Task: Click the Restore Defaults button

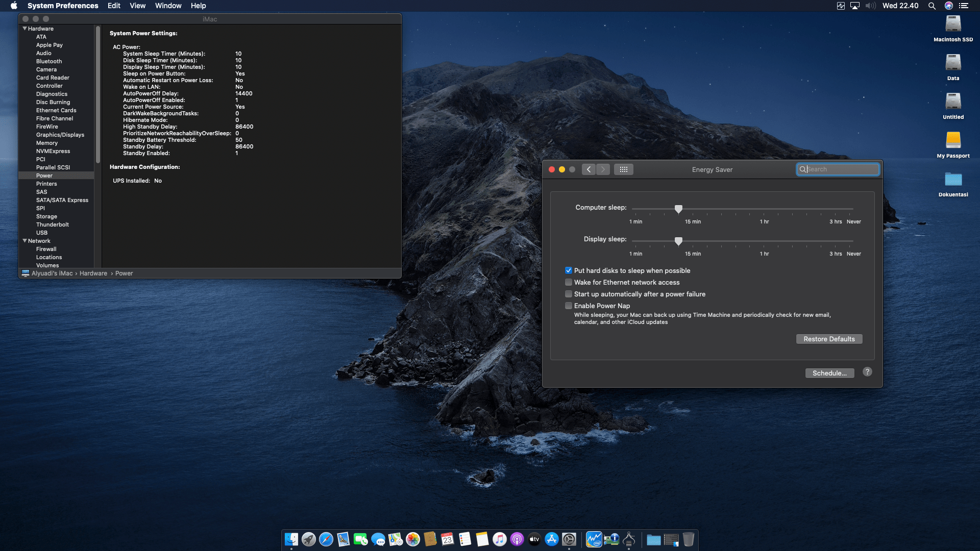Action: [829, 339]
